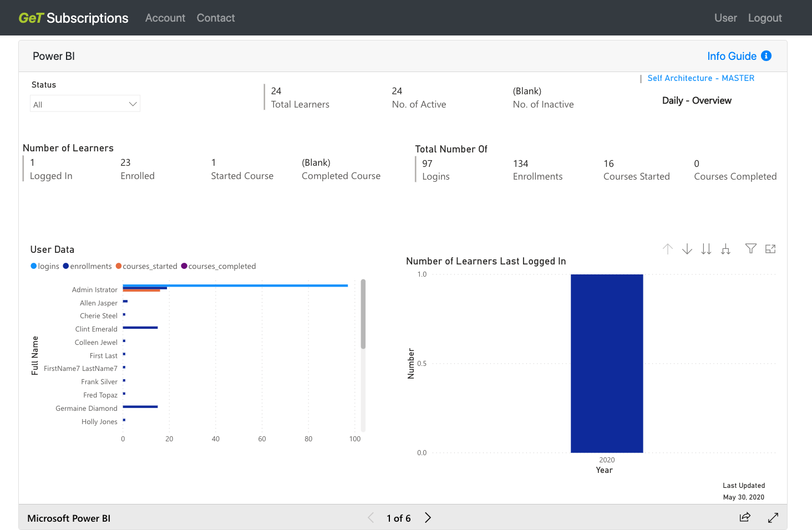812x530 pixels.
Task: Click the Info Guide info icon
Action: tap(767, 56)
